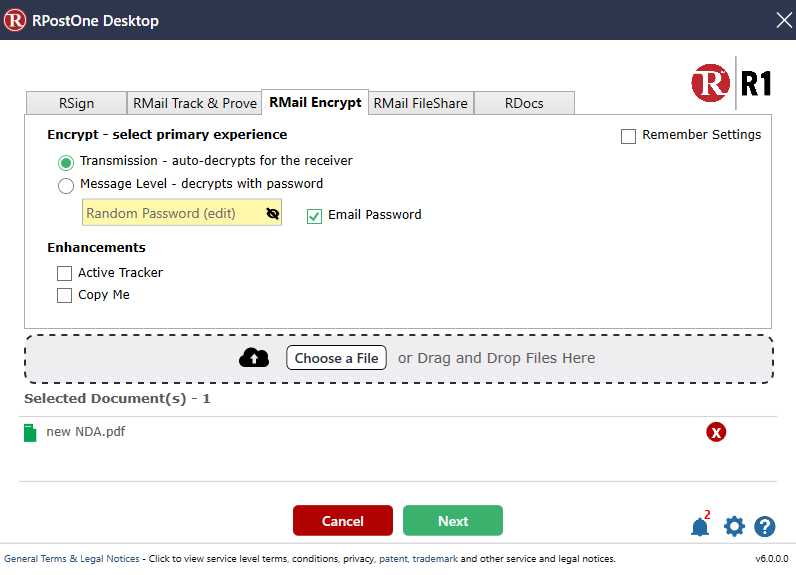Click the v6.0.0.0 version text
The width and height of the screenshot is (796, 575).
[x=772, y=559]
